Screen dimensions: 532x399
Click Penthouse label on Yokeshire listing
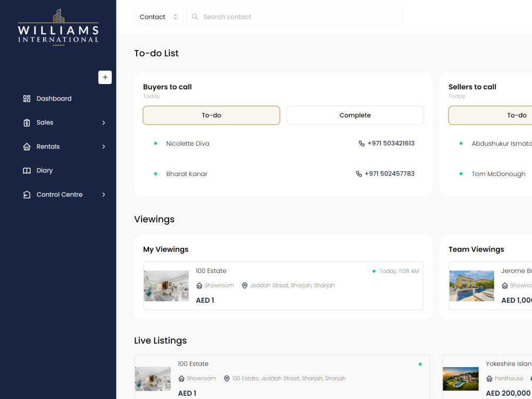point(509,378)
